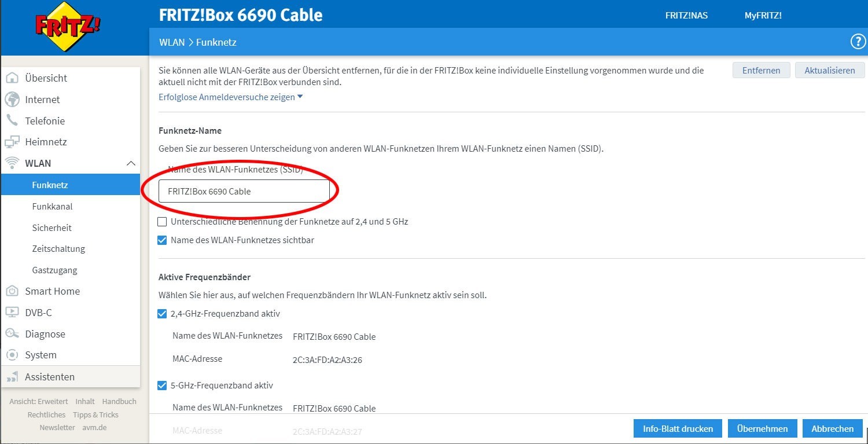Image resolution: width=868 pixels, height=444 pixels.
Task: Click 'Ansicht: Erweitert' footer link
Action: pyautogui.click(x=39, y=401)
